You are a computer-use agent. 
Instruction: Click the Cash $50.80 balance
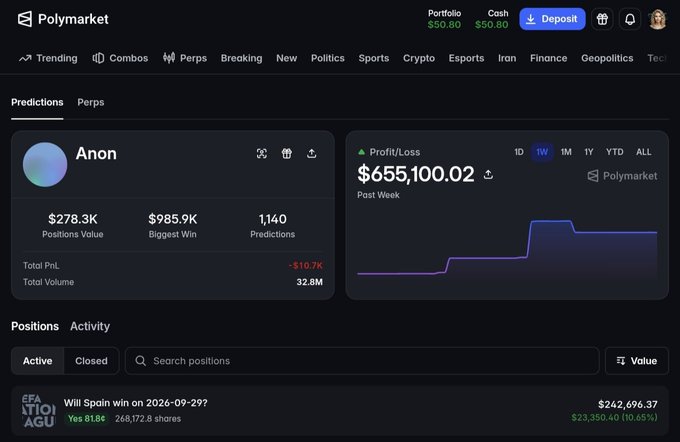(491, 19)
